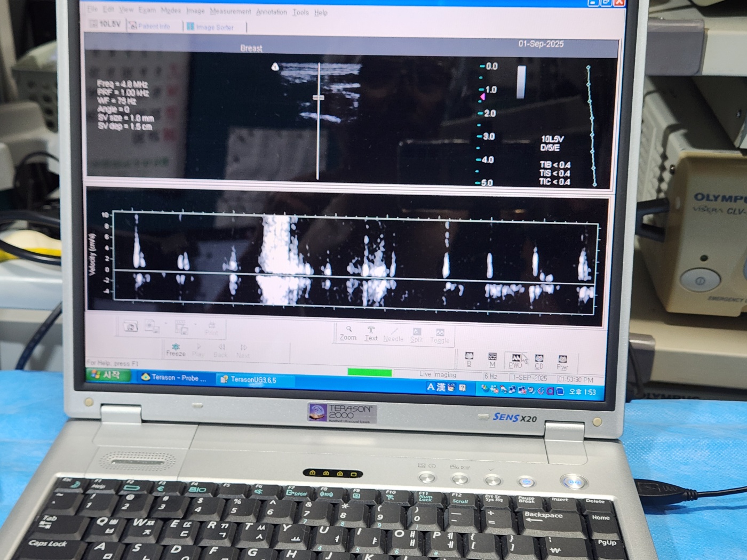
Task: Activate CD color Doppler mode
Action: [539, 361]
